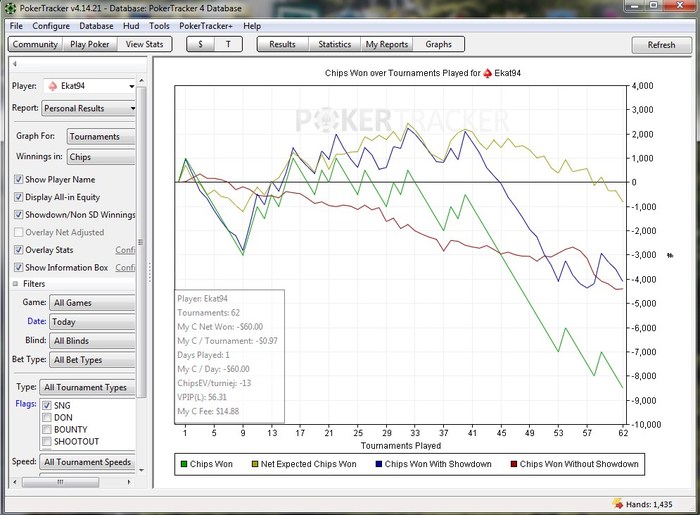Click the green Chips Won legend swatch
Screen dimensions: 700x515
[x=183, y=464]
